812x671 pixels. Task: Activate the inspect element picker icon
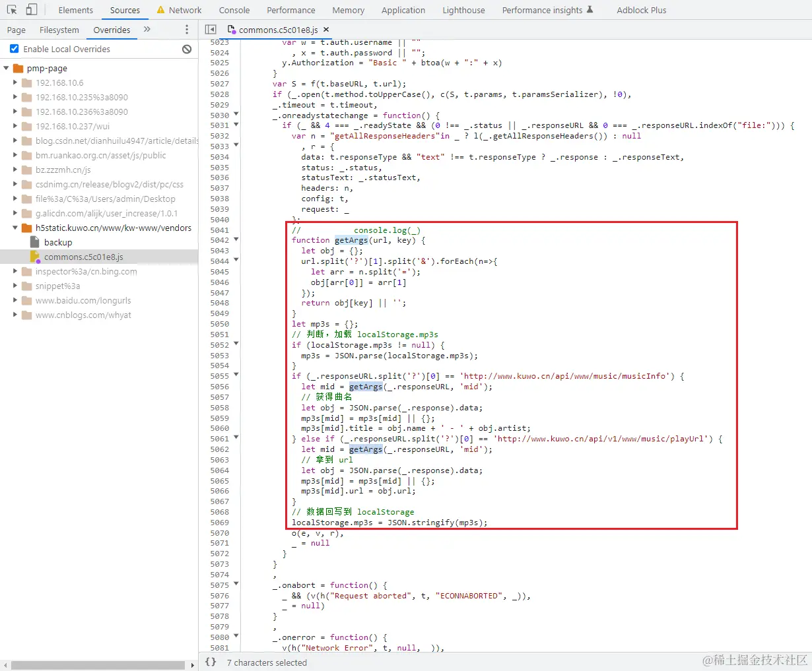click(12, 10)
